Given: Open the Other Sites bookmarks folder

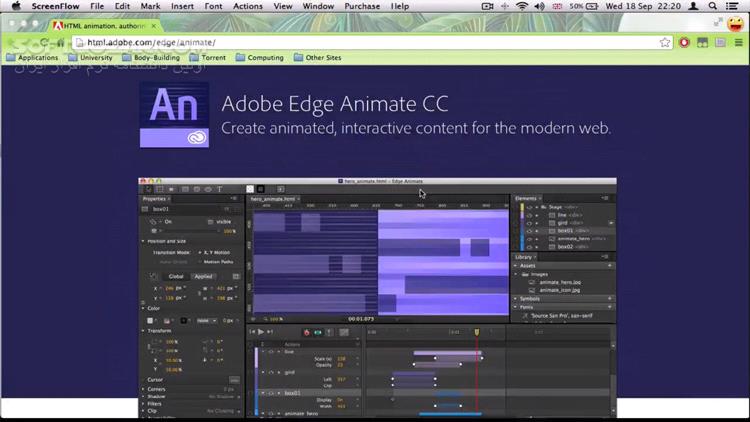Looking at the screenshot, I should (317, 57).
